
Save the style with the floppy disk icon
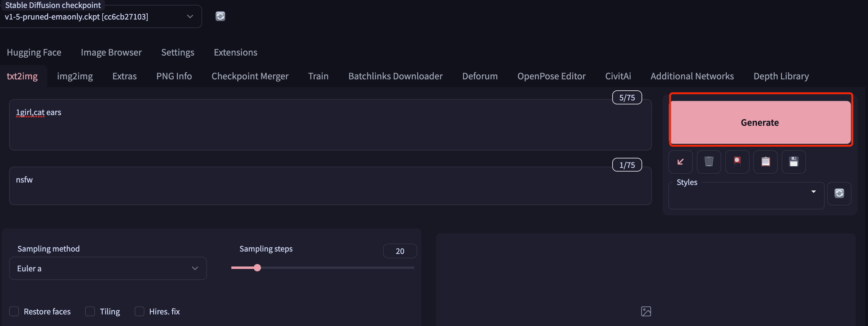[x=794, y=162]
